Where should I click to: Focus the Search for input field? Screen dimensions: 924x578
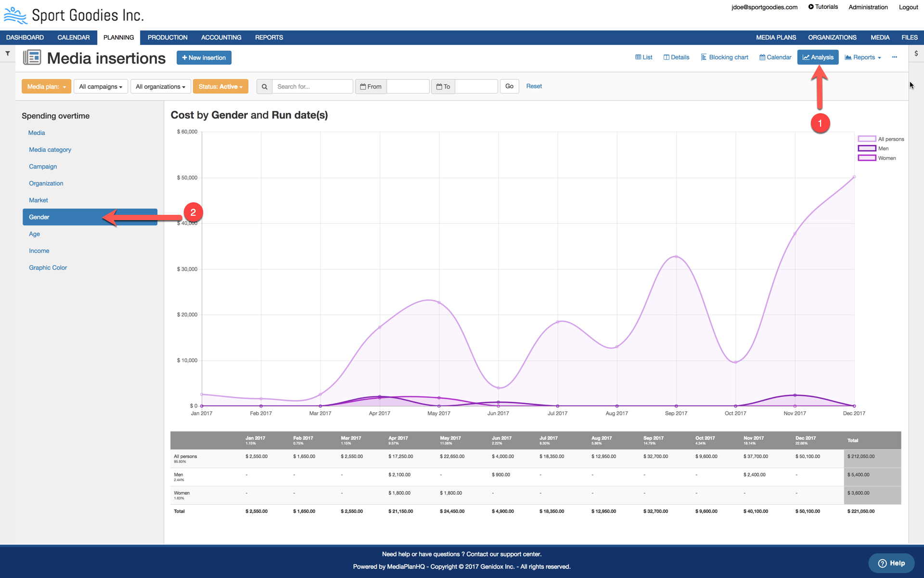click(x=312, y=87)
